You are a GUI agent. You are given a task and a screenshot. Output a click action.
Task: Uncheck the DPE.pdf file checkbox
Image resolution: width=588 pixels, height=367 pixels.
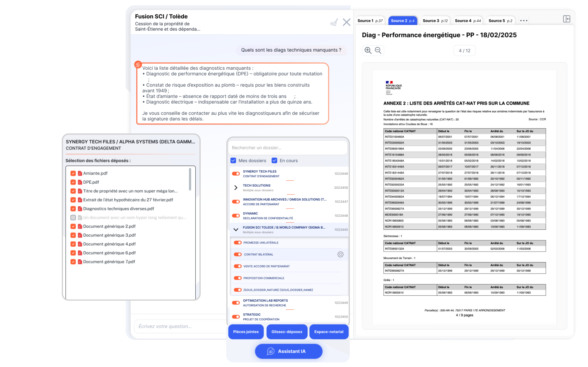73,182
